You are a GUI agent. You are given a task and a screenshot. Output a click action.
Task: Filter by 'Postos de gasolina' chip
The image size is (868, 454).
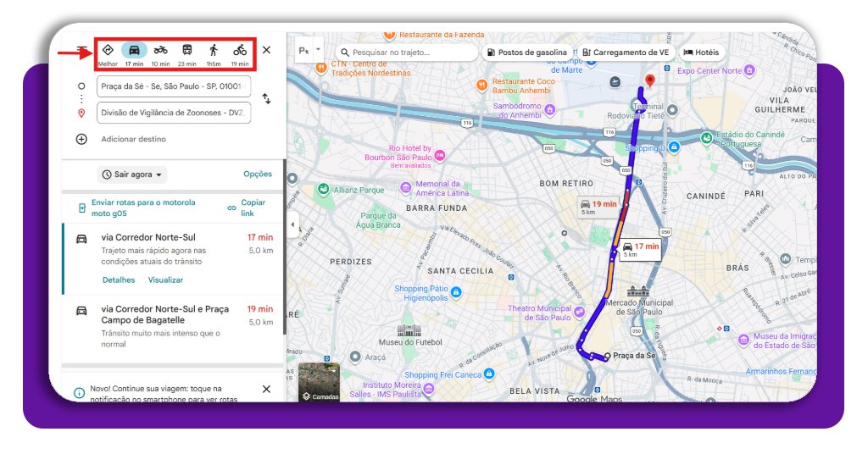[526, 53]
